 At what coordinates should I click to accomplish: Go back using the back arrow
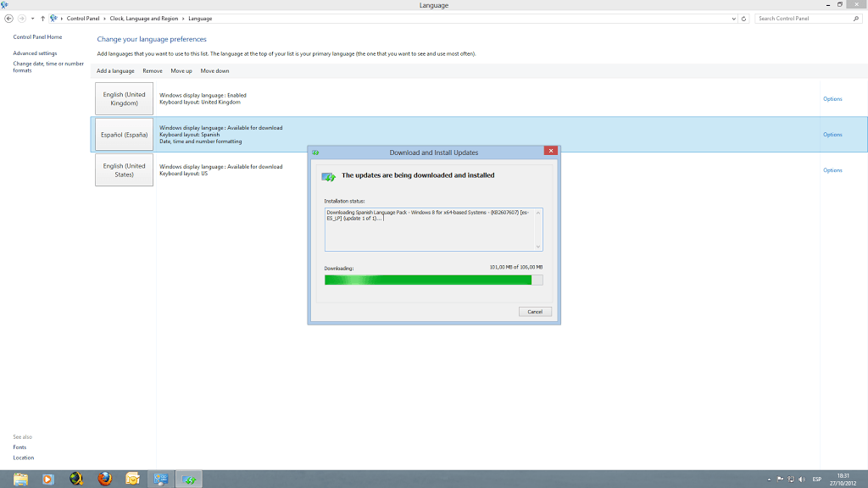[8, 19]
